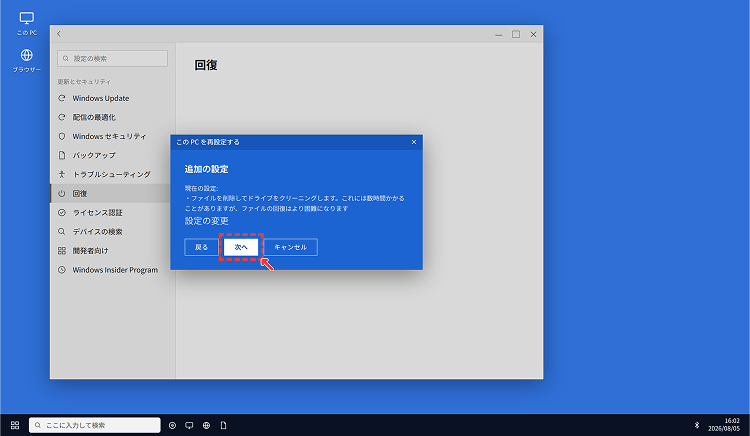Open Windows Update in the sidebar
Image resolution: width=750 pixels, height=436 pixels.
click(x=113, y=98)
